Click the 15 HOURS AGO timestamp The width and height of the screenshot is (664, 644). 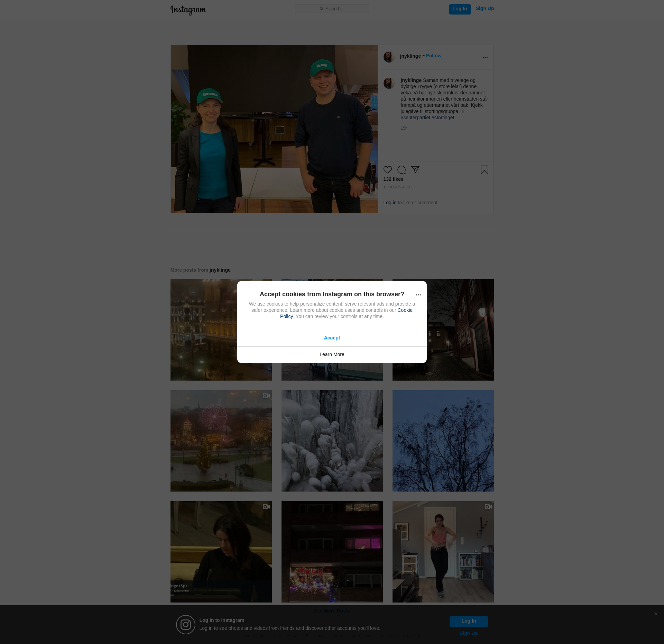(x=397, y=187)
